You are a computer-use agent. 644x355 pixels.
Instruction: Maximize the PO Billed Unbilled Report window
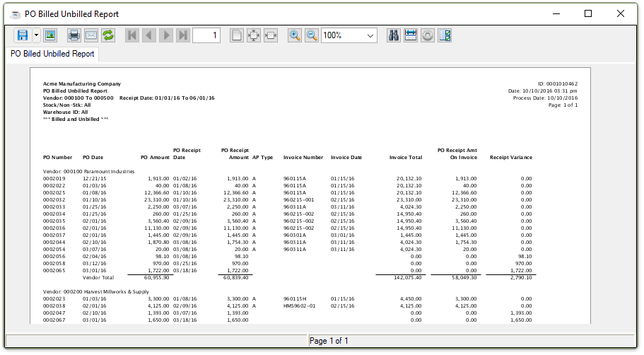coord(588,13)
